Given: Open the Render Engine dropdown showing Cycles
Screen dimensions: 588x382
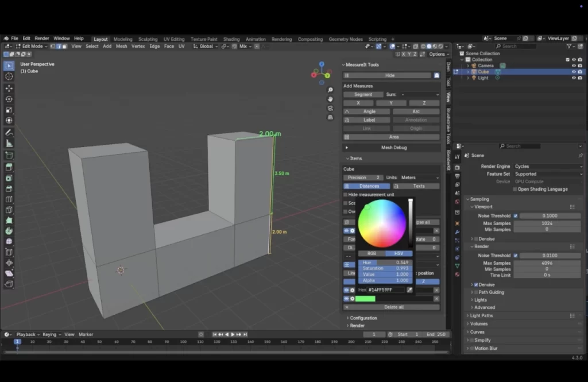Looking at the screenshot, I should (x=547, y=166).
